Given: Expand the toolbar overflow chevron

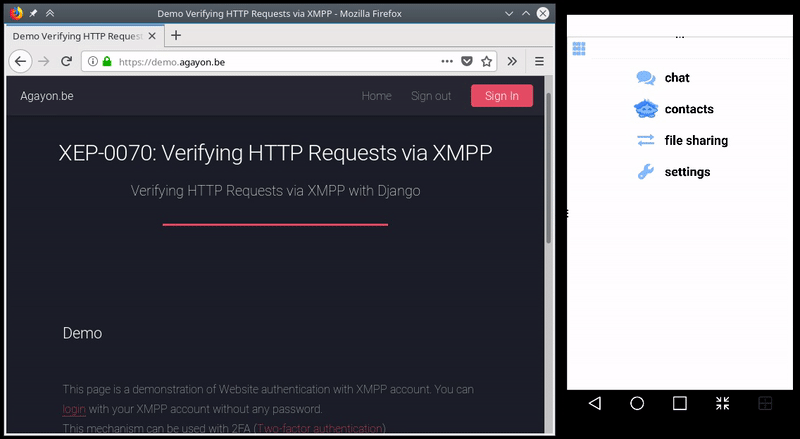Looking at the screenshot, I should (512, 61).
